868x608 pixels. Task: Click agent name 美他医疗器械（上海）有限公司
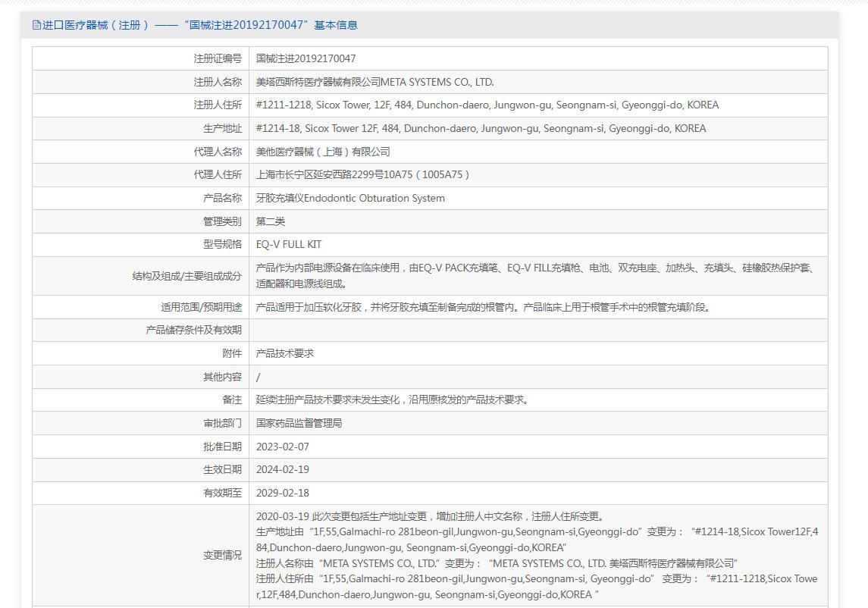point(323,152)
